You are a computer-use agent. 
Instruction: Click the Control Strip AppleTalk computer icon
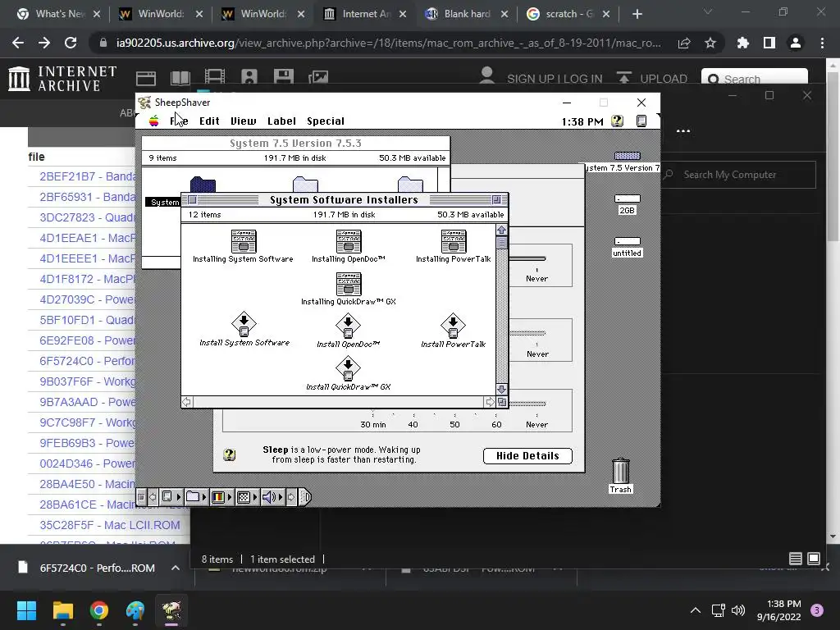pyautogui.click(x=167, y=497)
